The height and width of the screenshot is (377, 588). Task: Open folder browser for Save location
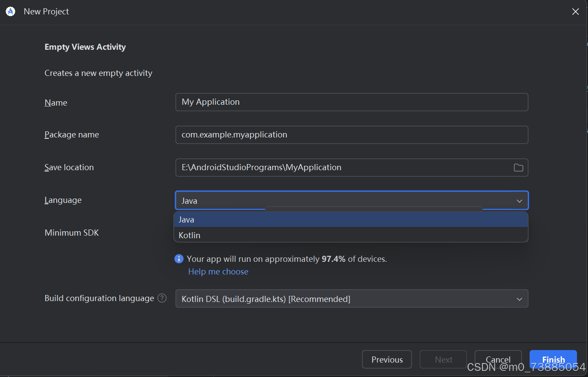pos(518,168)
